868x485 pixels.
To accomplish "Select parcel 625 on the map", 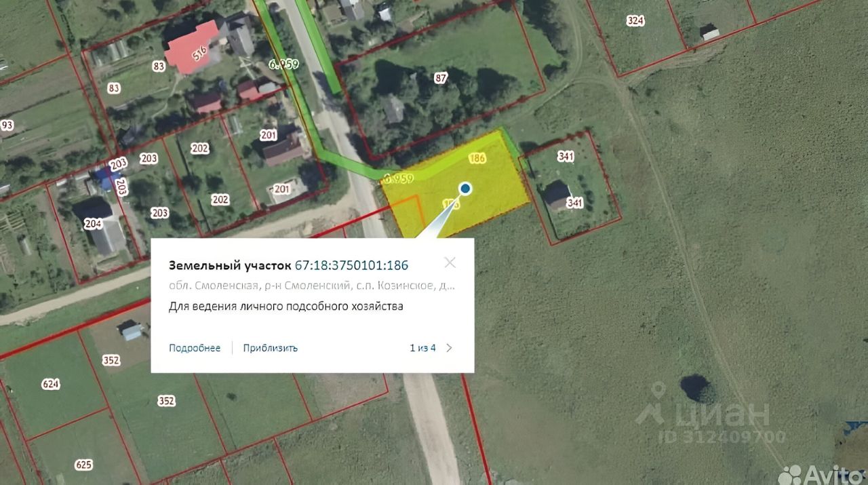I will coord(83,465).
